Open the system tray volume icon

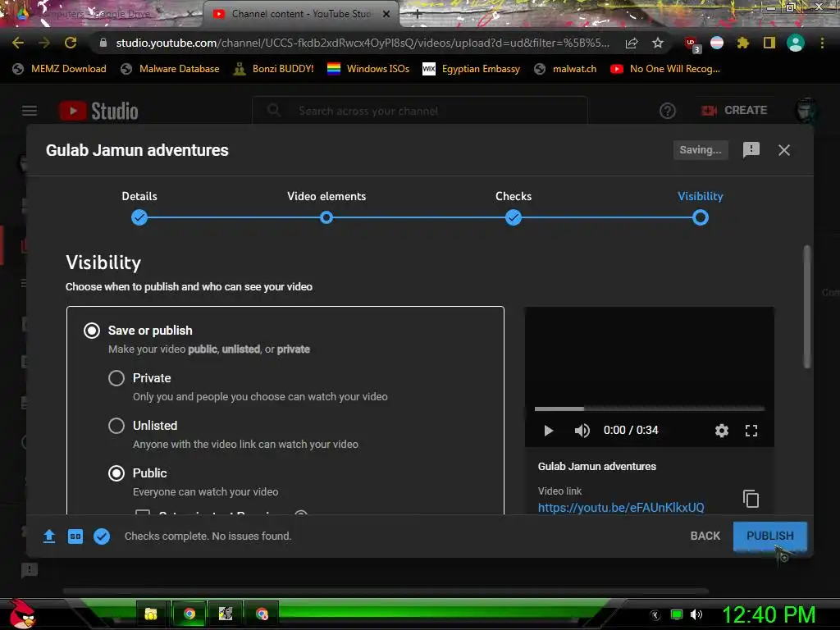point(696,614)
